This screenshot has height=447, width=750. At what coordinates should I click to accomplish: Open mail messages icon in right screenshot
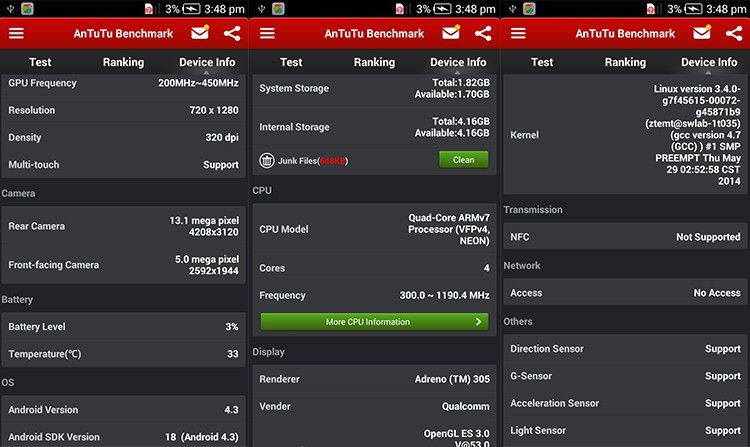point(702,33)
